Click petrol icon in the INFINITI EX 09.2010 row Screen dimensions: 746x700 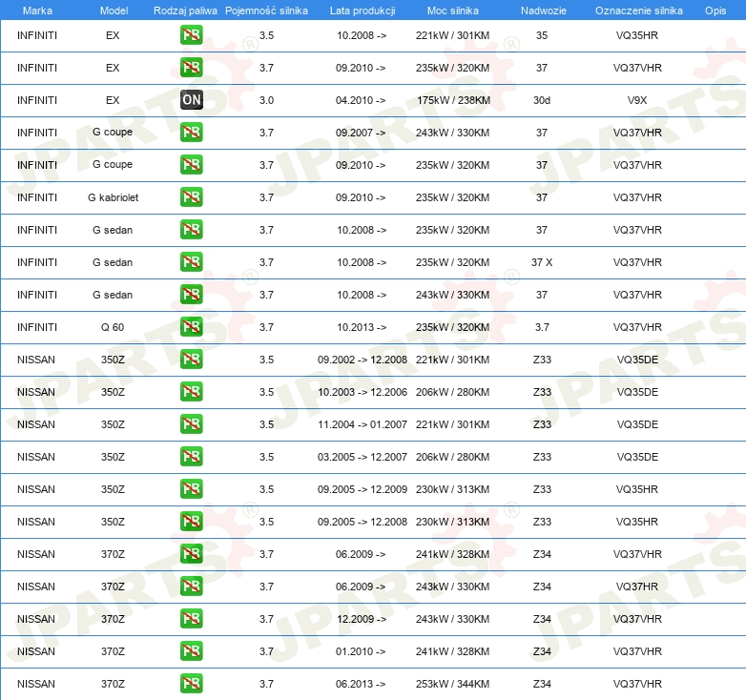click(192, 68)
